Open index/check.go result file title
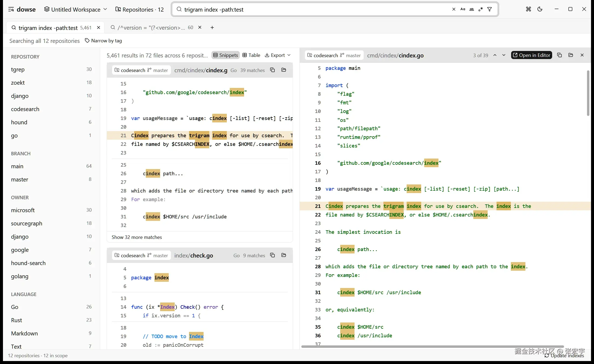Image resolution: width=594 pixels, height=364 pixels. (x=194, y=255)
